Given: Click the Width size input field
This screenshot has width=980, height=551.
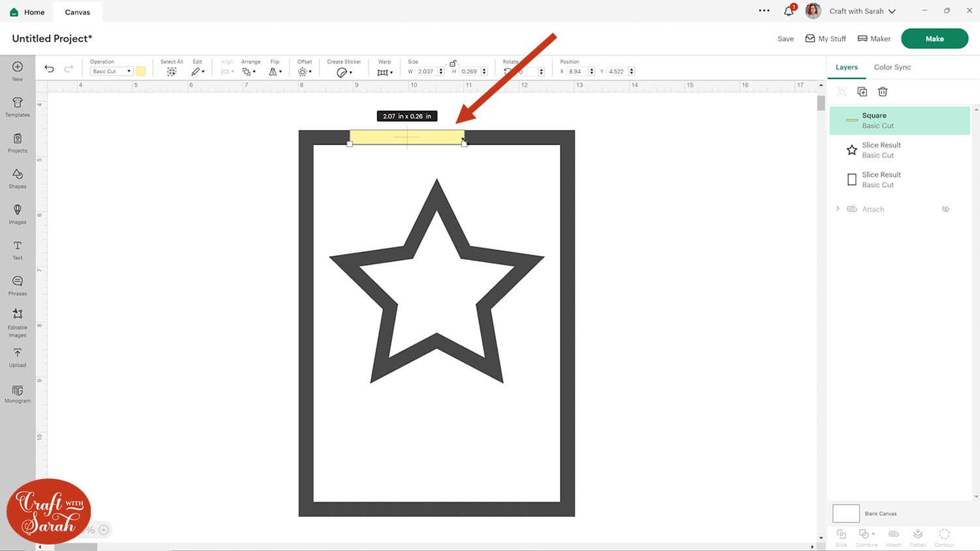Looking at the screenshot, I should coord(426,71).
